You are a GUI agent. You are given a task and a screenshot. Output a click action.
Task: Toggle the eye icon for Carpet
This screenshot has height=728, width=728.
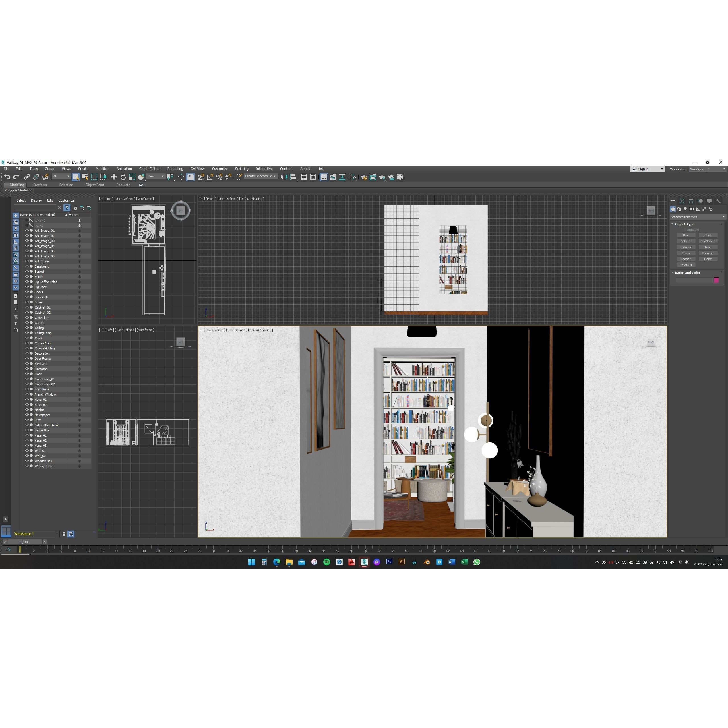[x=27, y=322]
